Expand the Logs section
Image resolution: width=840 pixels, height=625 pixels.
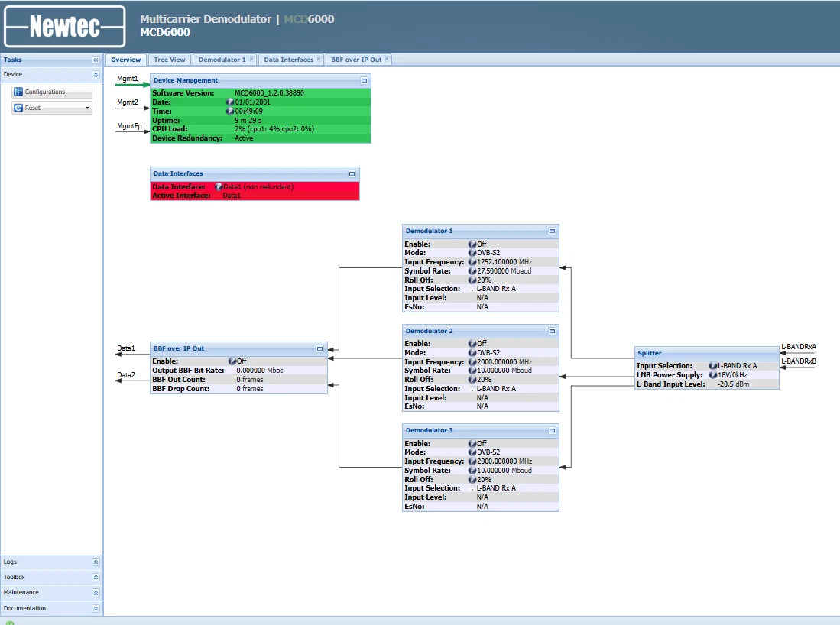click(96, 562)
